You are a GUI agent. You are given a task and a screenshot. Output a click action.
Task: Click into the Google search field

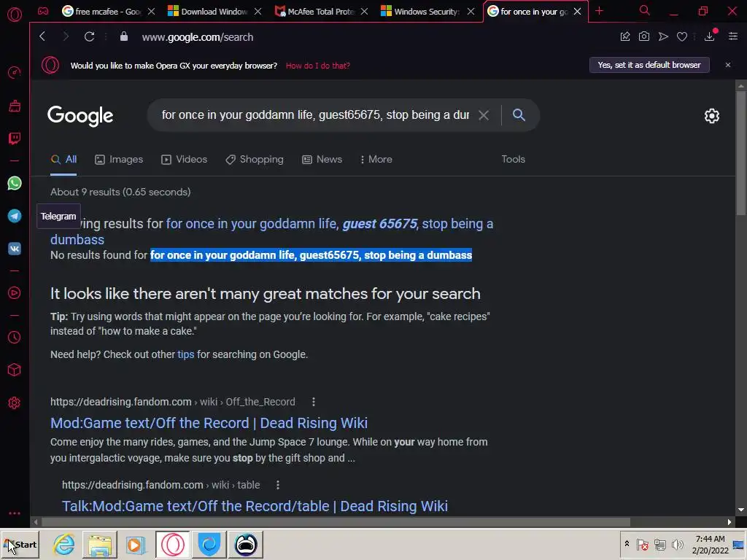(315, 115)
